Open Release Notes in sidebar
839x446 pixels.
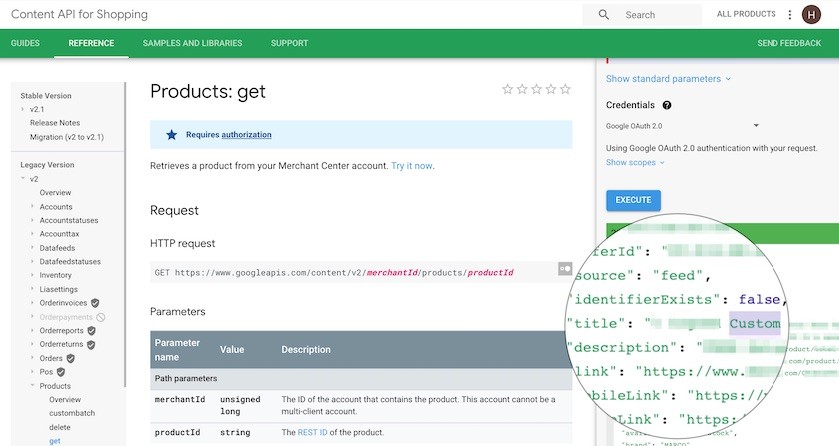55,123
